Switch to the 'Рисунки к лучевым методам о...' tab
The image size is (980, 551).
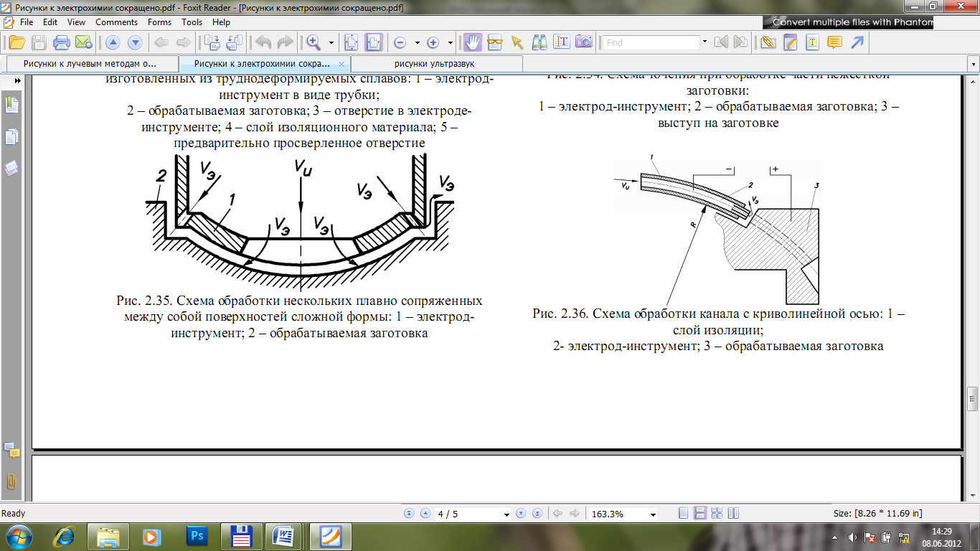pos(93,64)
